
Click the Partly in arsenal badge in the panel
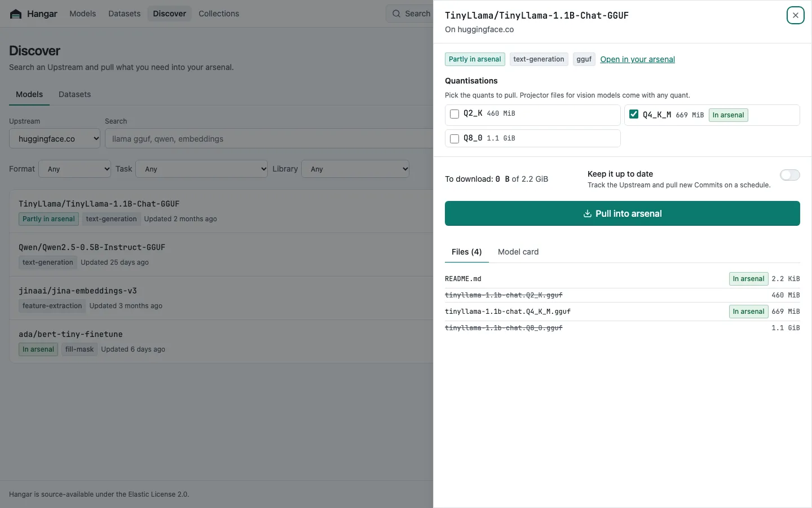[x=475, y=59]
